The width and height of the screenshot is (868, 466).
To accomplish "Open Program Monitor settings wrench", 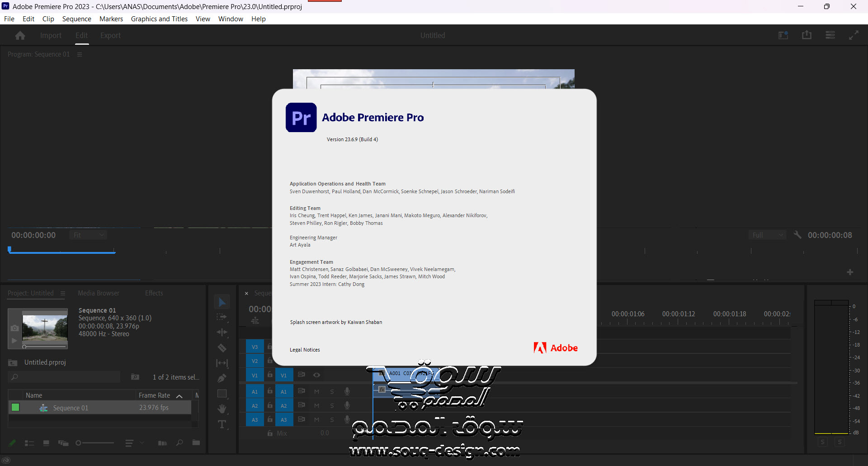I will [797, 235].
